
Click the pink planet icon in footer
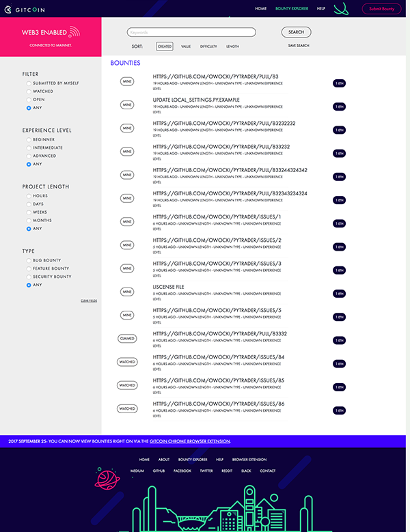pos(107,479)
